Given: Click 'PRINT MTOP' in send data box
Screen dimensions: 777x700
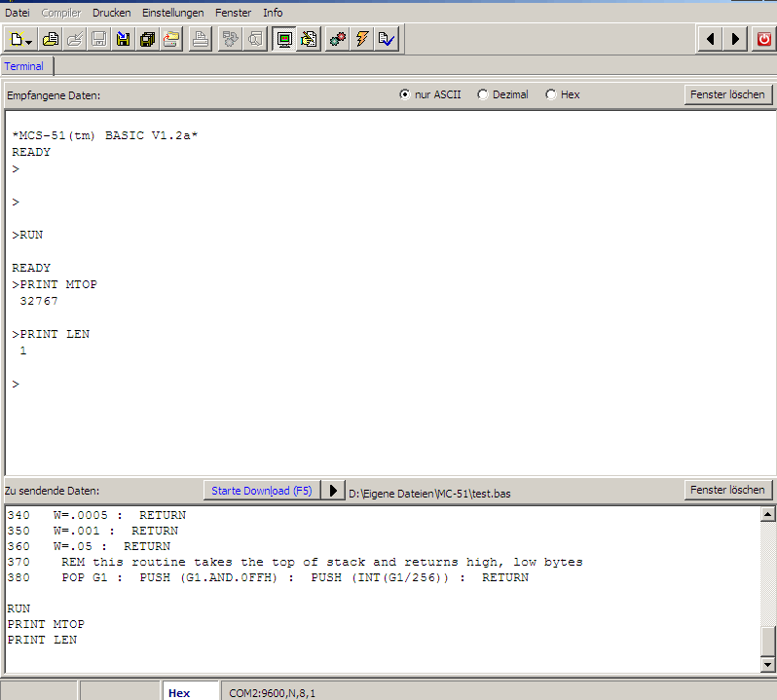Looking at the screenshot, I should pyautogui.click(x=46, y=624).
